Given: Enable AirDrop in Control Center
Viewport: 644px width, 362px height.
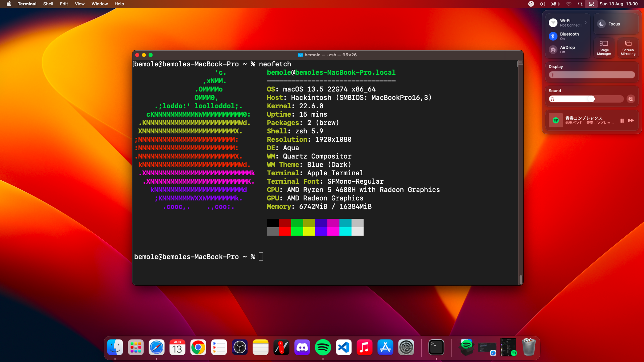Looking at the screenshot, I should (x=553, y=50).
